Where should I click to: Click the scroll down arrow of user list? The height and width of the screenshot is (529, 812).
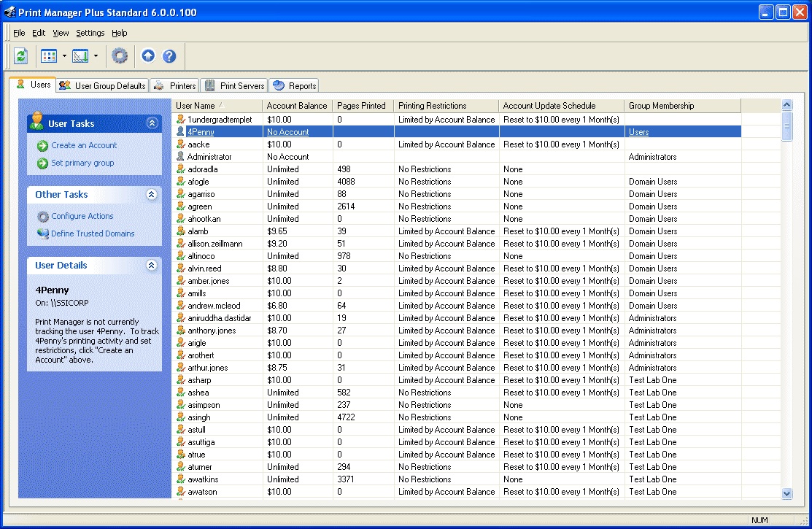pyautogui.click(x=786, y=493)
